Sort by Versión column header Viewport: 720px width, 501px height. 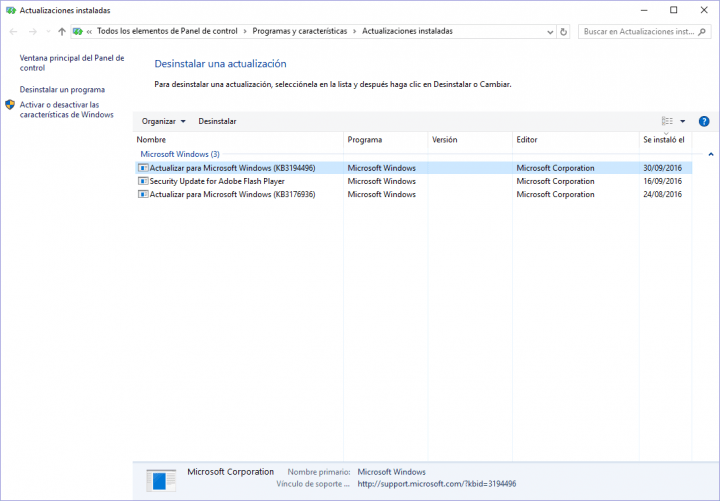(x=470, y=140)
